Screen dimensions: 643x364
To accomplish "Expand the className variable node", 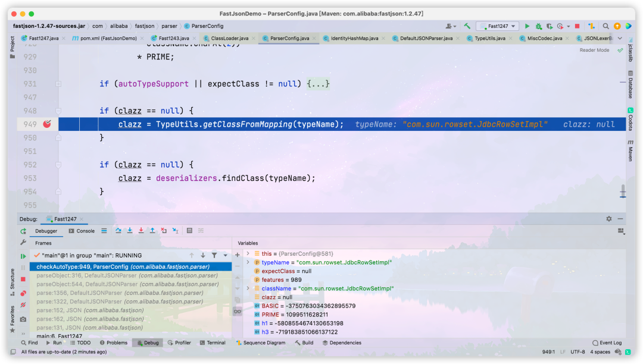I will (x=248, y=288).
